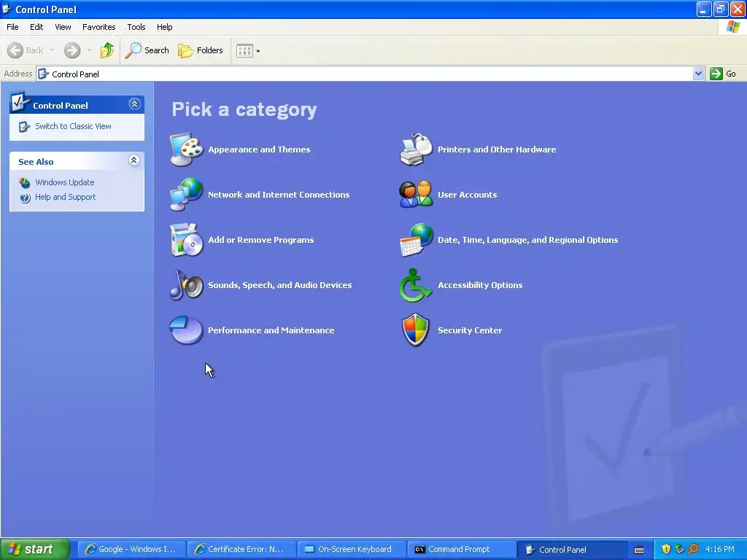Open the Accessibility Options wheelchair icon

pyautogui.click(x=416, y=285)
